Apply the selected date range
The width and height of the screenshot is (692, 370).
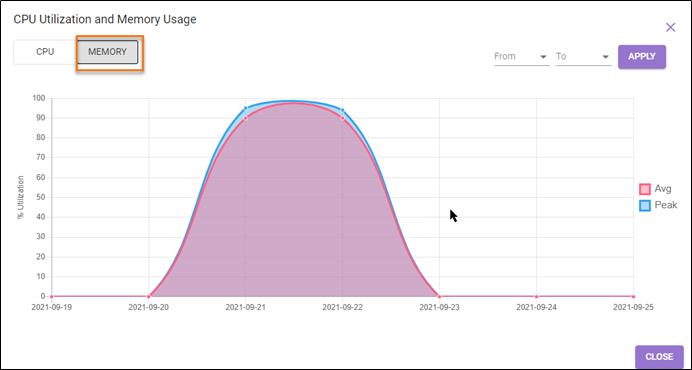click(642, 57)
